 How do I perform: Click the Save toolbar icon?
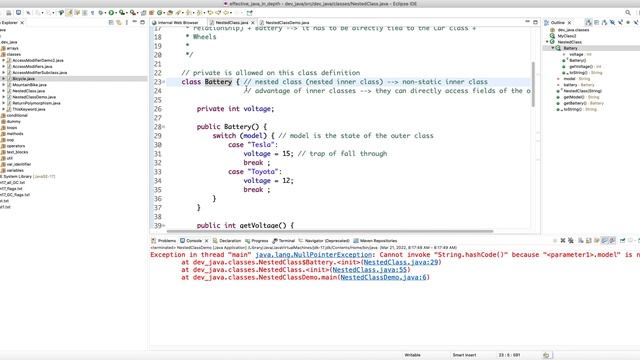point(9,13)
